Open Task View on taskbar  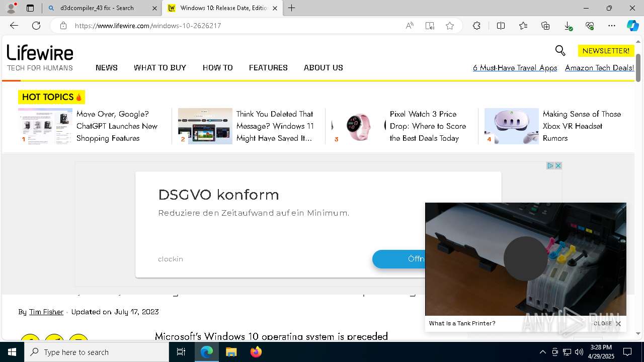pos(181,352)
